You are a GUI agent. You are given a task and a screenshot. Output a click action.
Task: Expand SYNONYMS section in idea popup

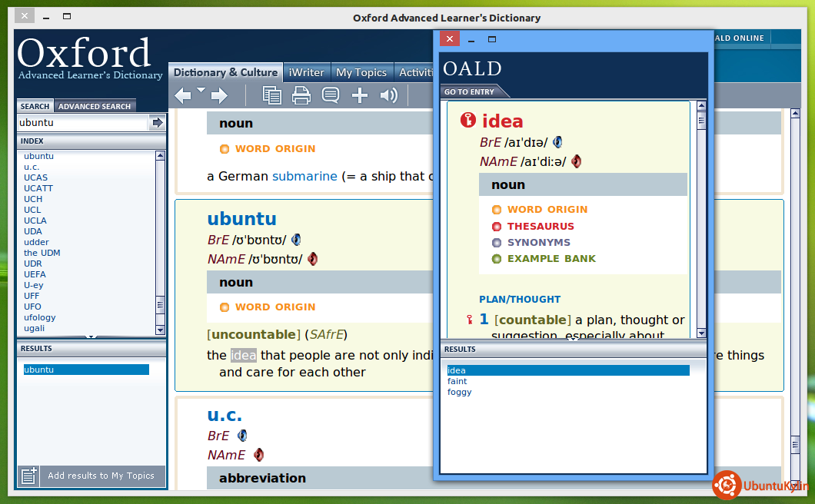(x=538, y=243)
